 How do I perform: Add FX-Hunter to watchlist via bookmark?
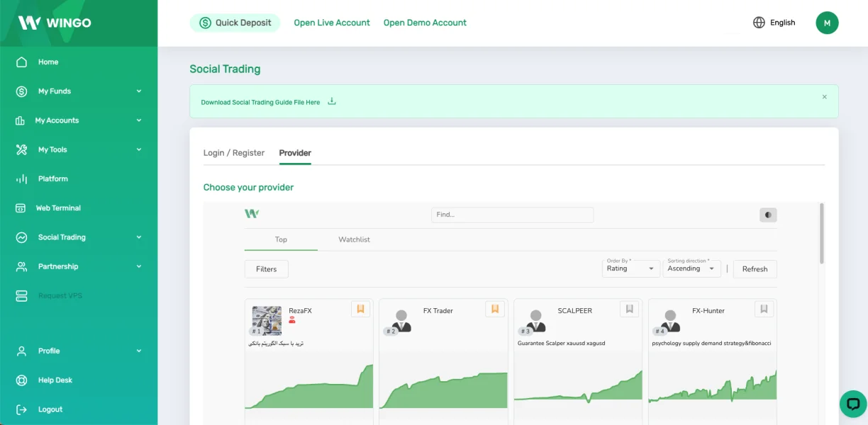(764, 309)
